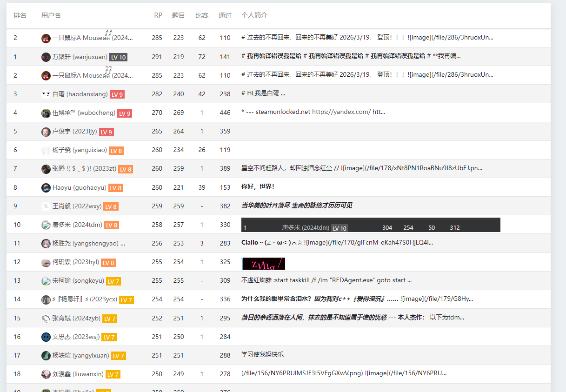Click the LV 9 badge of 白蛋
This screenshot has width=566, height=392.
(x=117, y=94)
